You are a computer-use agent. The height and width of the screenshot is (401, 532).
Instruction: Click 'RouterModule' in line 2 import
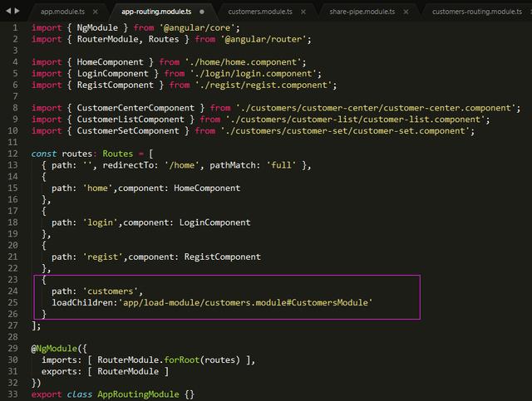[x=107, y=39]
